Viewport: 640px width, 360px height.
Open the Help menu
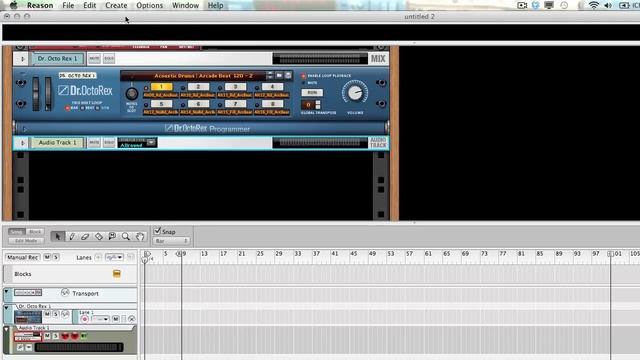click(x=215, y=5)
